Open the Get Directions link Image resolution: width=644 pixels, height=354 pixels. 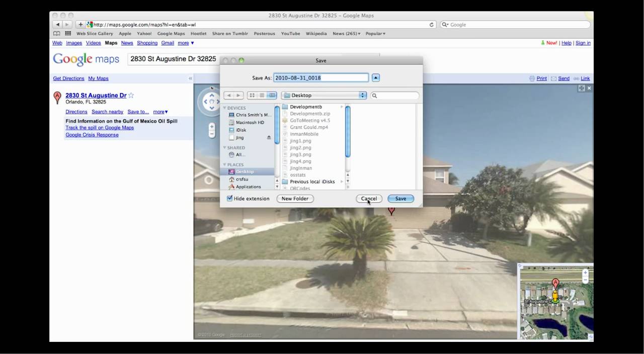[x=68, y=78]
